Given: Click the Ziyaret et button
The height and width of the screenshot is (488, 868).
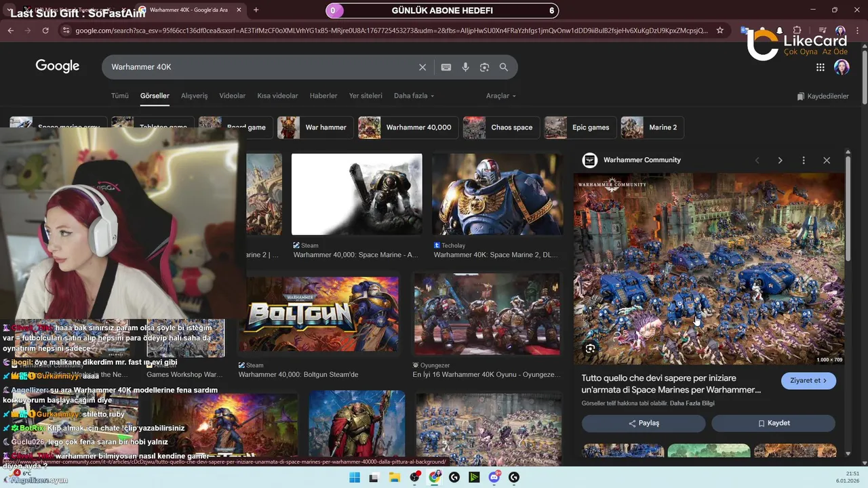Looking at the screenshot, I should click(x=808, y=380).
